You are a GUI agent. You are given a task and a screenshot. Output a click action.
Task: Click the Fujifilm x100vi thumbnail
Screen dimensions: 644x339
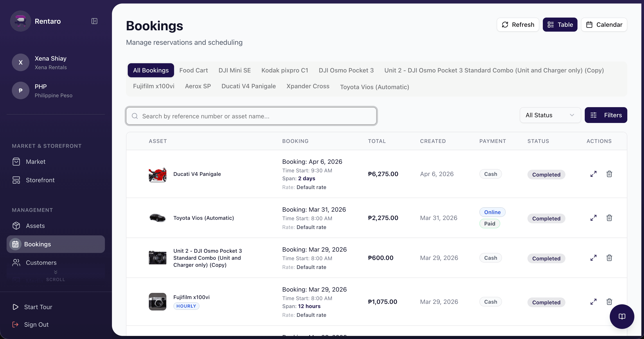tap(158, 302)
